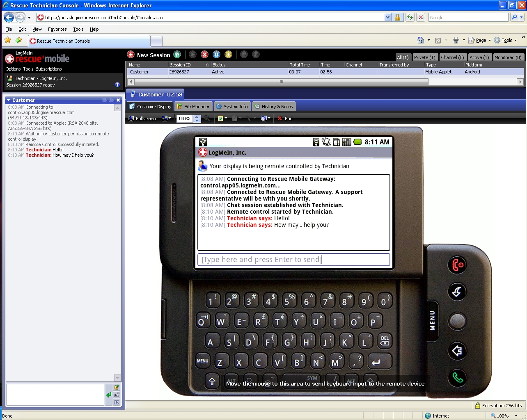Click the green send message arrow
Viewport: 527px width, 420px height.
tap(109, 395)
